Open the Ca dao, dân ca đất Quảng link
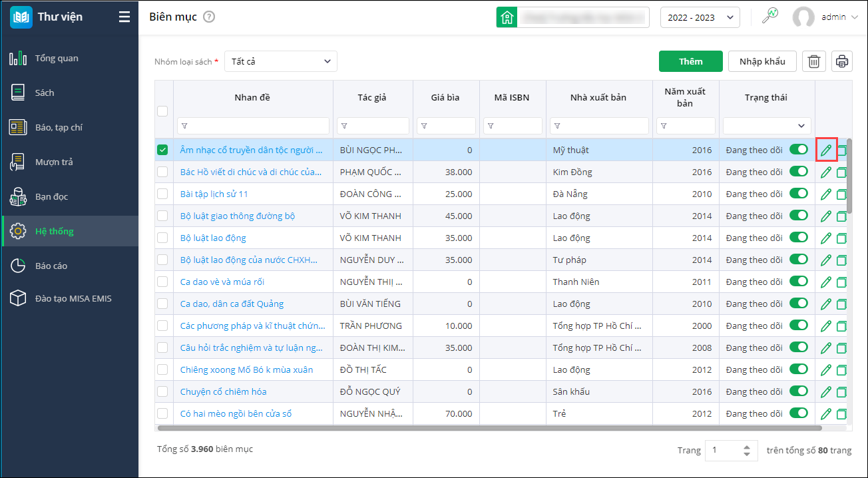The image size is (868, 478). 232,304
